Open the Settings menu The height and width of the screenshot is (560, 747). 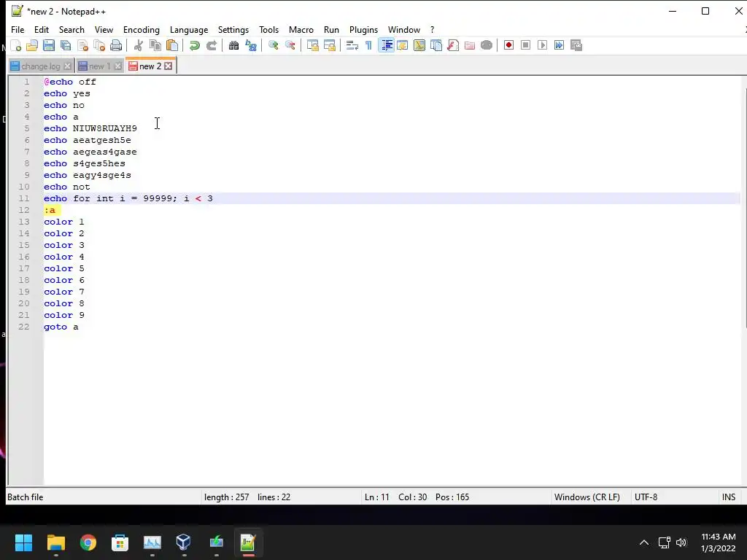click(x=233, y=29)
